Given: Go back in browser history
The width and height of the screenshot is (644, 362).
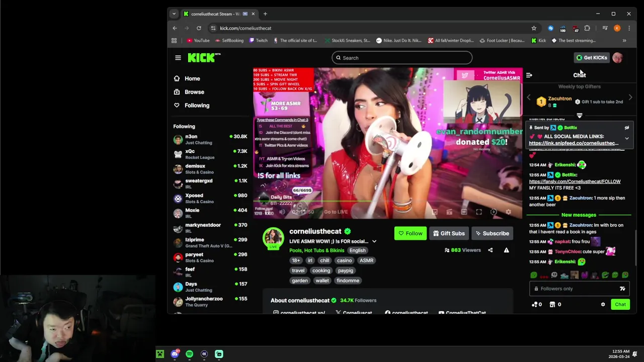Looking at the screenshot, I should tap(175, 28).
